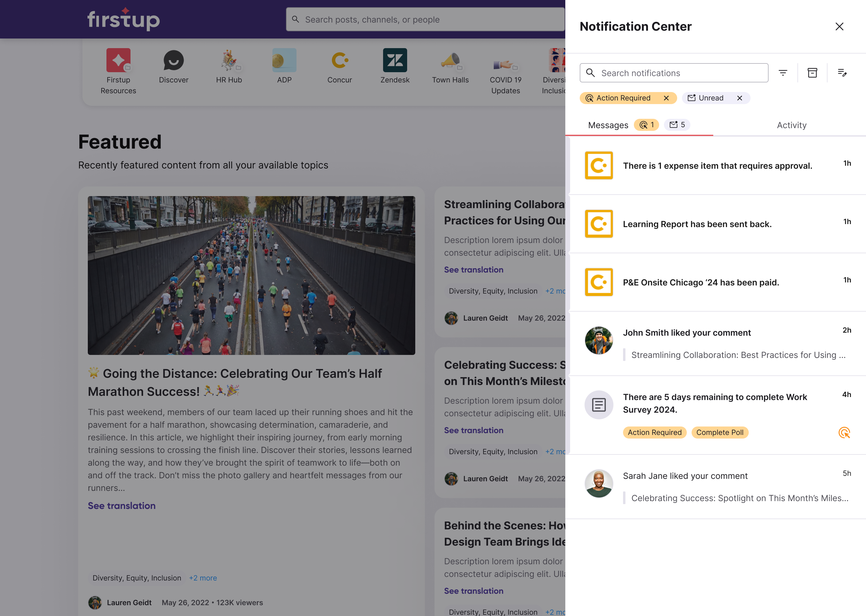Image resolution: width=866 pixels, height=616 pixels.
Task: Click See translation under the marathon article
Action: (122, 506)
